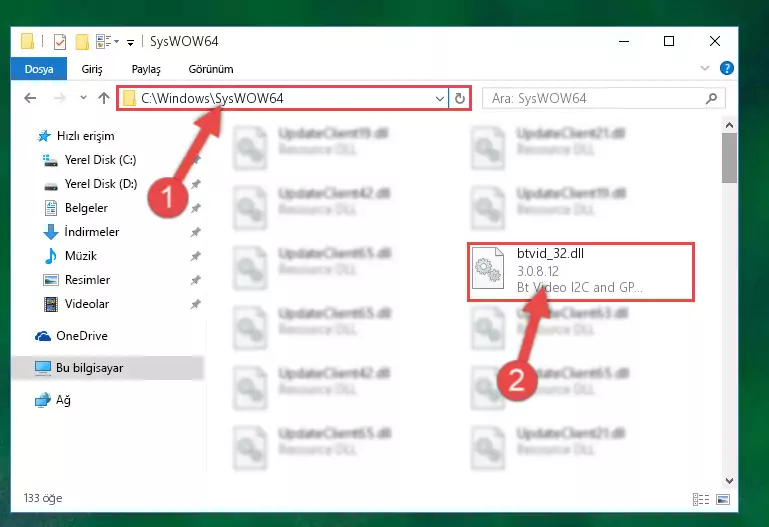Select Hızlı erişim in navigation pane
Screen dimensions: 769x527
(85, 136)
